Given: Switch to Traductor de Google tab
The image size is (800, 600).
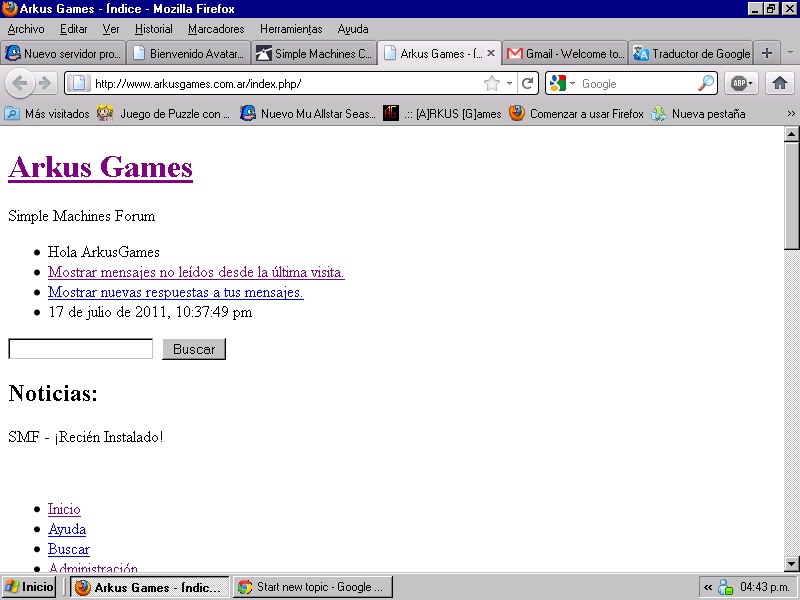Looking at the screenshot, I should click(691, 53).
